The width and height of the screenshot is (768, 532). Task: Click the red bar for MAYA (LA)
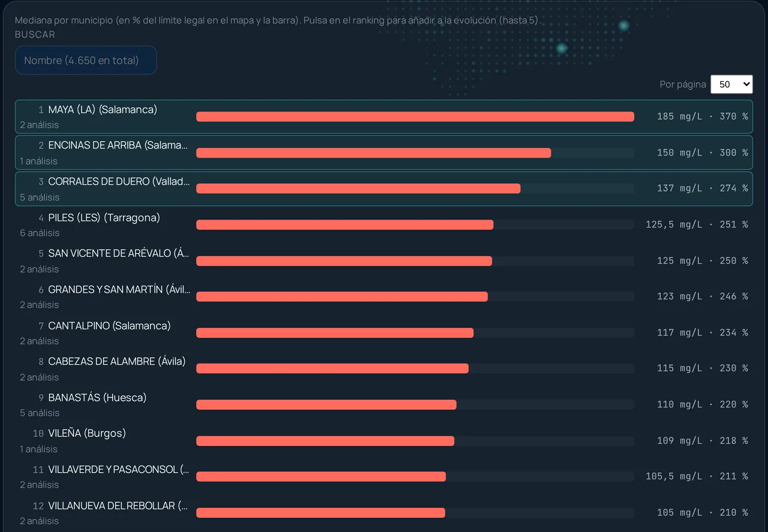tap(415, 116)
